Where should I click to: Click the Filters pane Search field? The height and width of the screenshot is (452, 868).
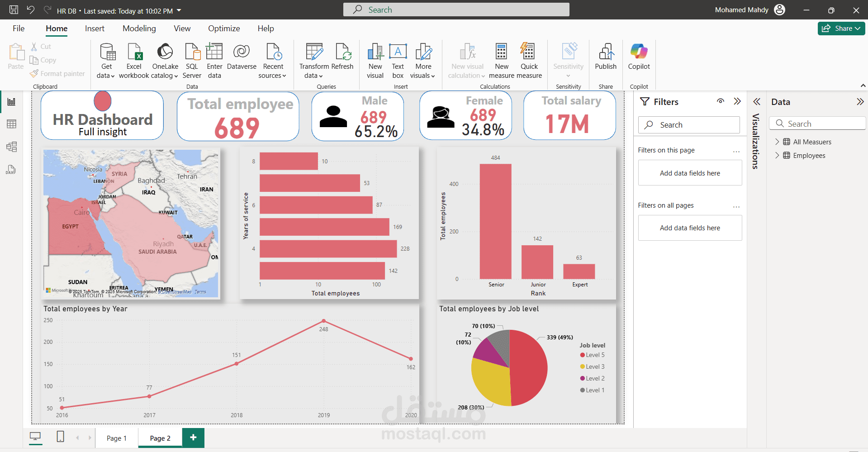689,125
